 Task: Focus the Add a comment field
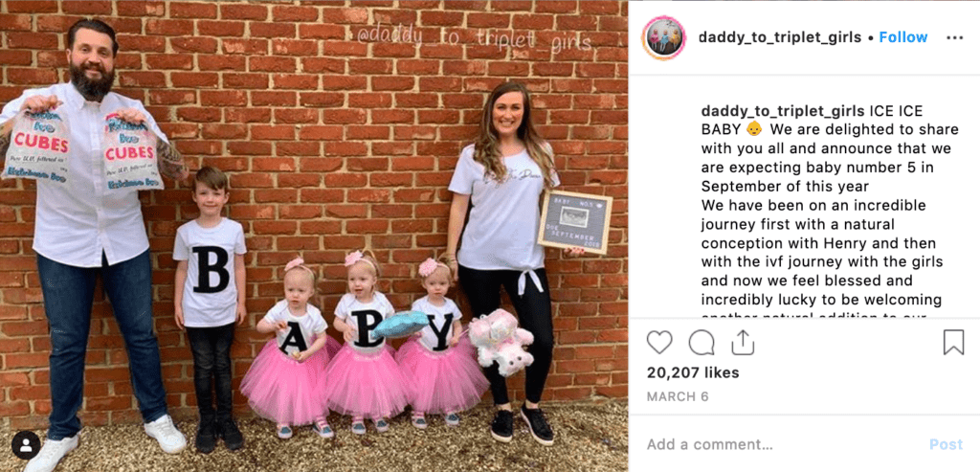(781, 444)
